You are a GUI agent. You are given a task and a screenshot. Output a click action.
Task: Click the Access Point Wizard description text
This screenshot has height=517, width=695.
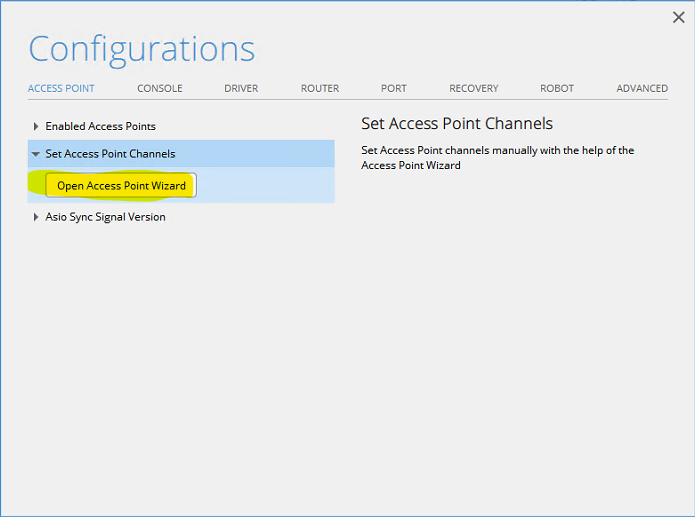(x=497, y=157)
